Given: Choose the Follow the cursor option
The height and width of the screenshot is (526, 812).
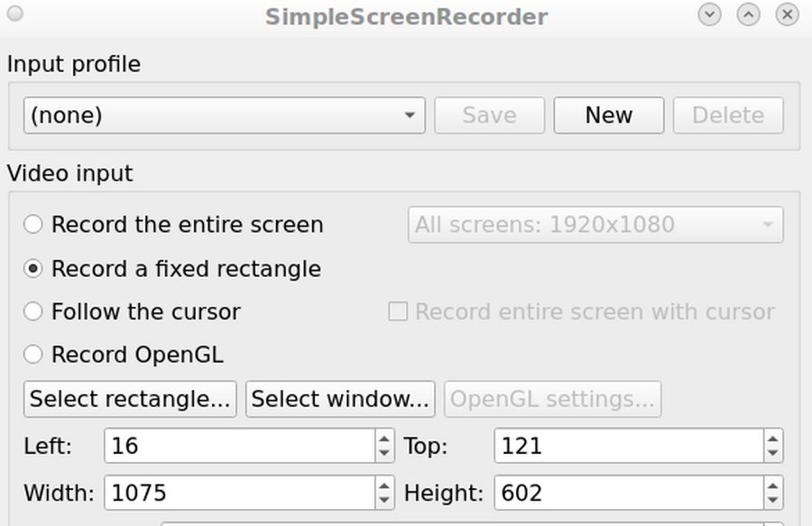Looking at the screenshot, I should pyautogui.click(x=33, y=312).
